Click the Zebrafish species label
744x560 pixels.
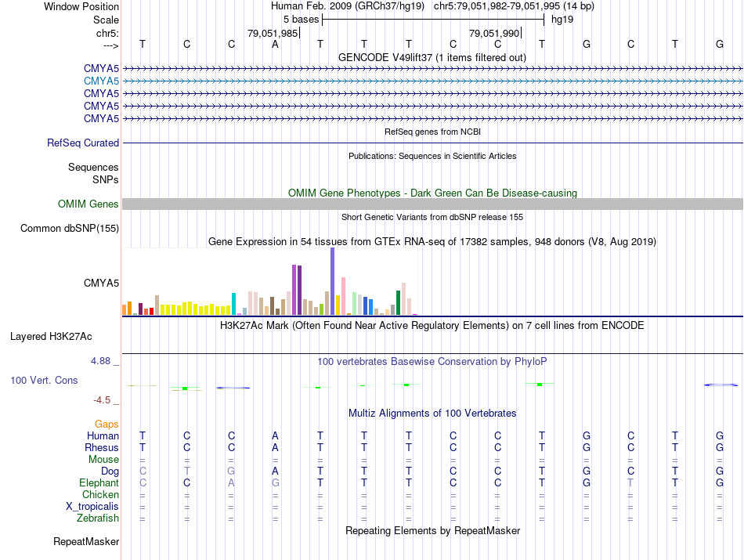[98, 518]
